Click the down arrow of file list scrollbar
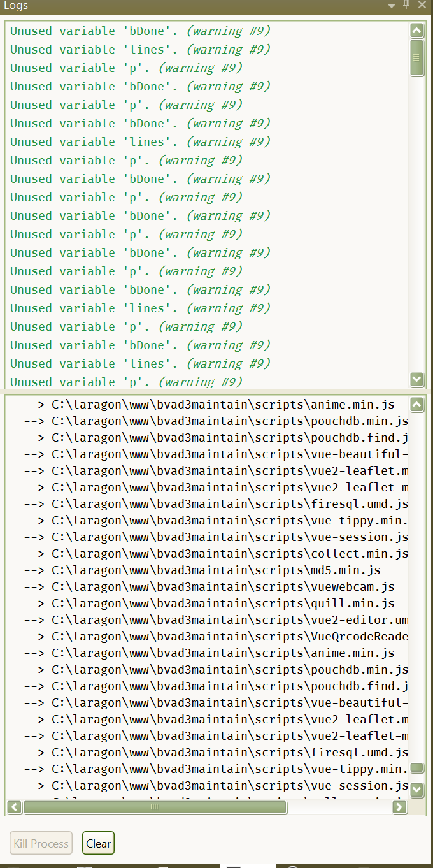The width and height of the screenshot is (433, 868). point(417,790)
